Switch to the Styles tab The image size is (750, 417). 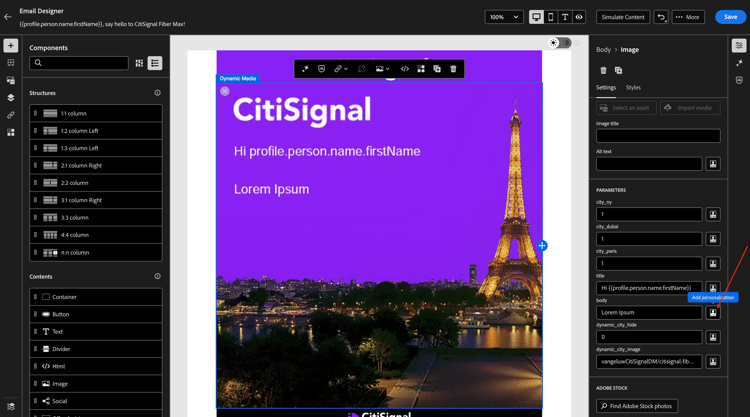(633, 88)
